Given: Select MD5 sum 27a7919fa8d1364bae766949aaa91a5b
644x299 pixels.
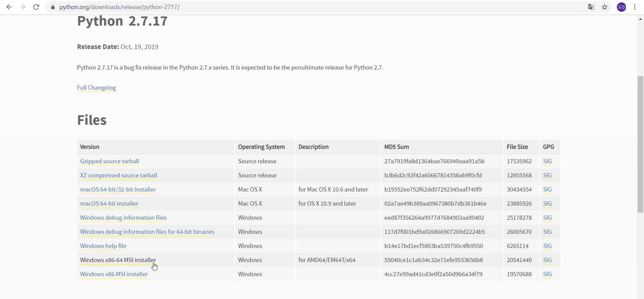Looking at the screenshot, I should click(434, 161).
